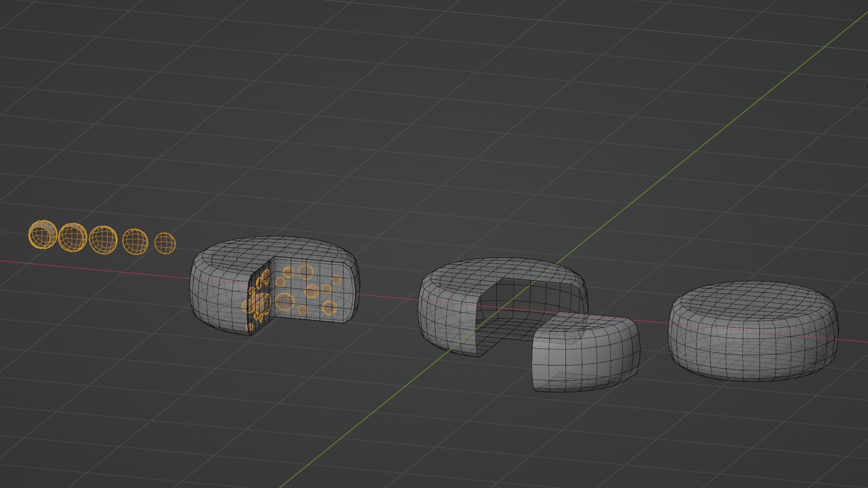Select the smallest rightmost orange sphere
This screenshot has height=488, width=868.
coord(165,243)
